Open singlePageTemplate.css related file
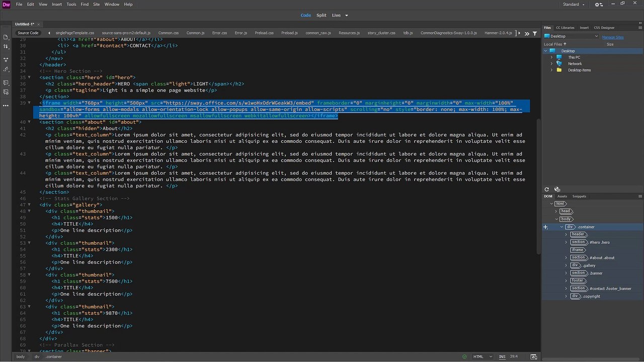This screenshot has width=644, height=362. point(75,33)
